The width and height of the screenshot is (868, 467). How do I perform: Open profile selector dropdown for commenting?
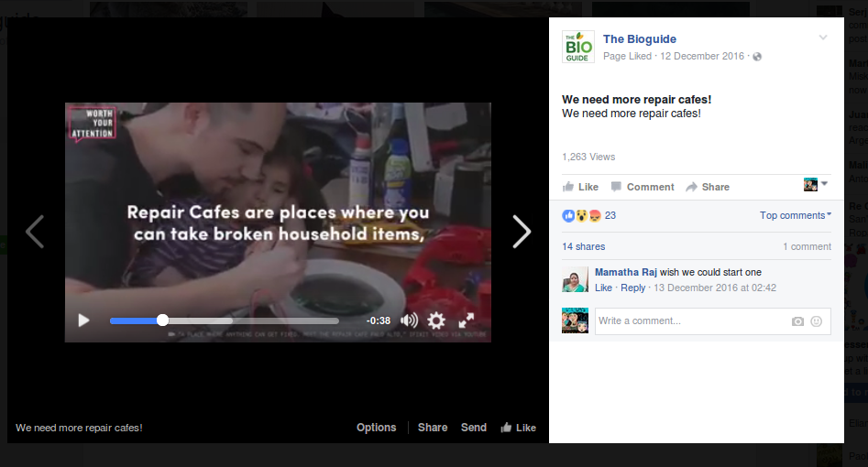tap(816, 185)
